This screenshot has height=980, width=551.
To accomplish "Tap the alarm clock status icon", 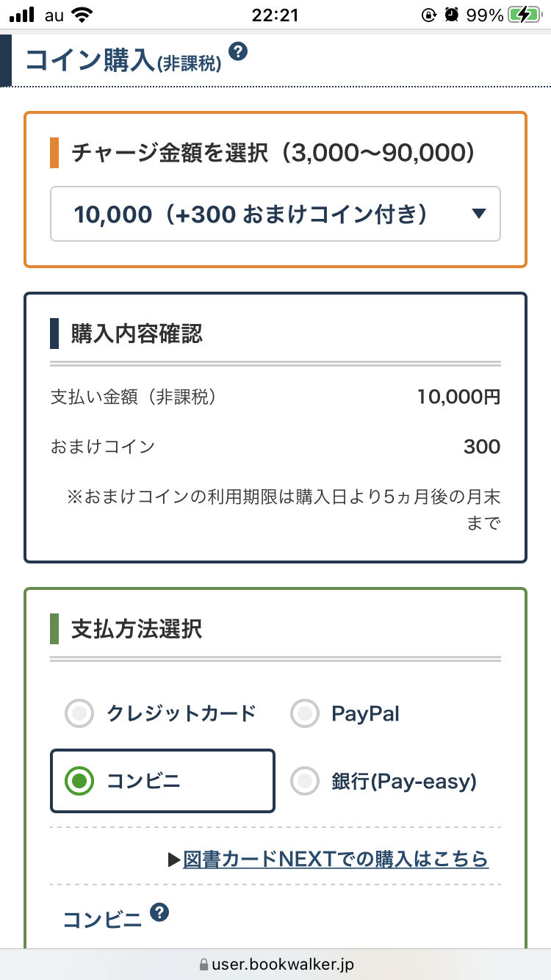I will point(453,15).
